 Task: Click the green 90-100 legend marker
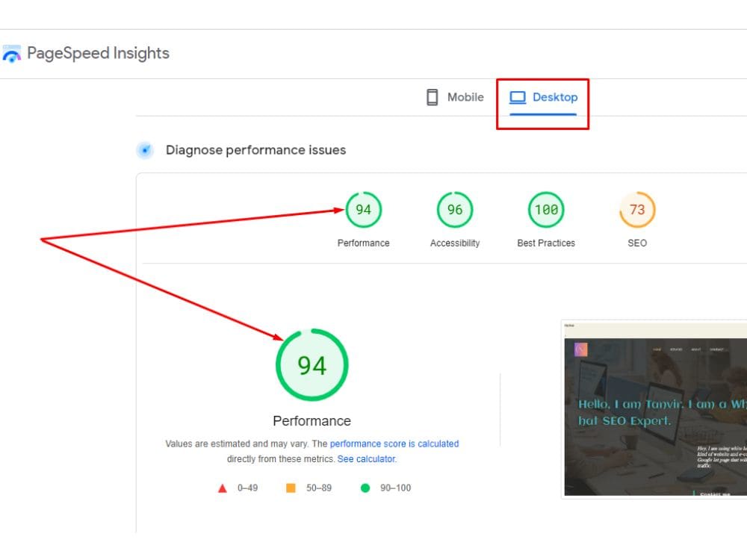[365, 488]
